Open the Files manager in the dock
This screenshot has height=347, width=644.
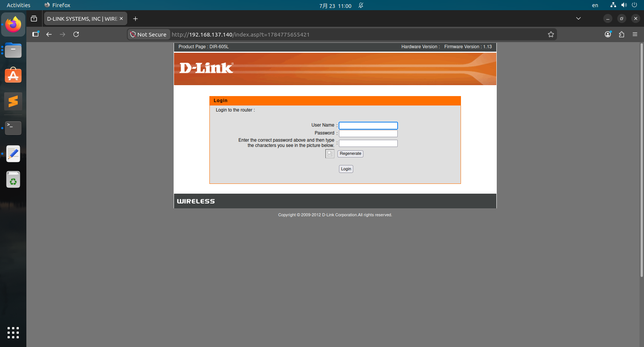click(13, 50)
